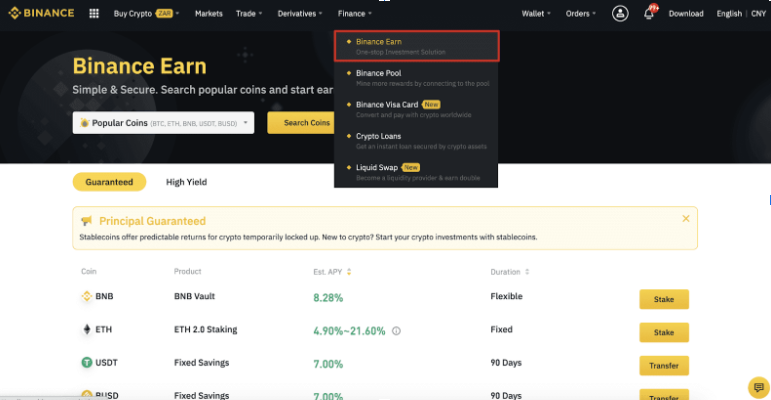Click the Coin column header
The image size is (771, 400).
[89, 271]
